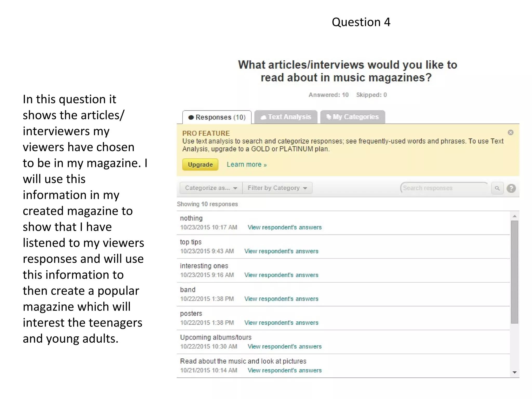
Task: Click scrollbar up arrow in responses list
Action: [x=514, y=216]
